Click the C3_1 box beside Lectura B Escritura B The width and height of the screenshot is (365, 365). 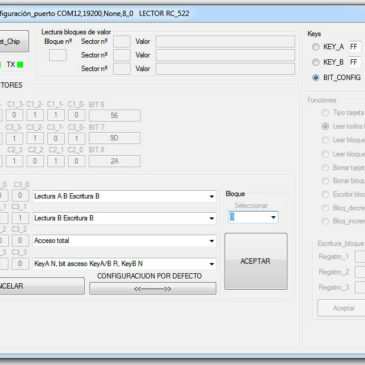tap(20, 218)
